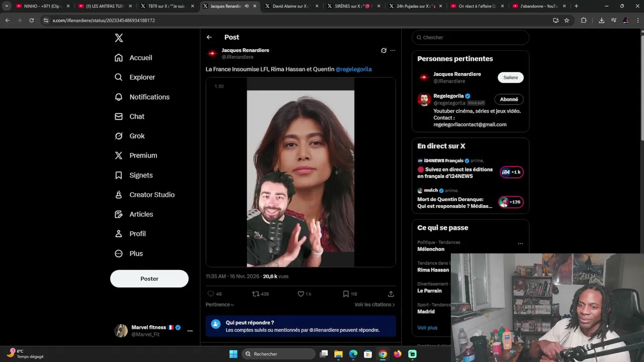Click browser back arrow
The height and width of the screenshot is (362, 644).
pos(8,21)
